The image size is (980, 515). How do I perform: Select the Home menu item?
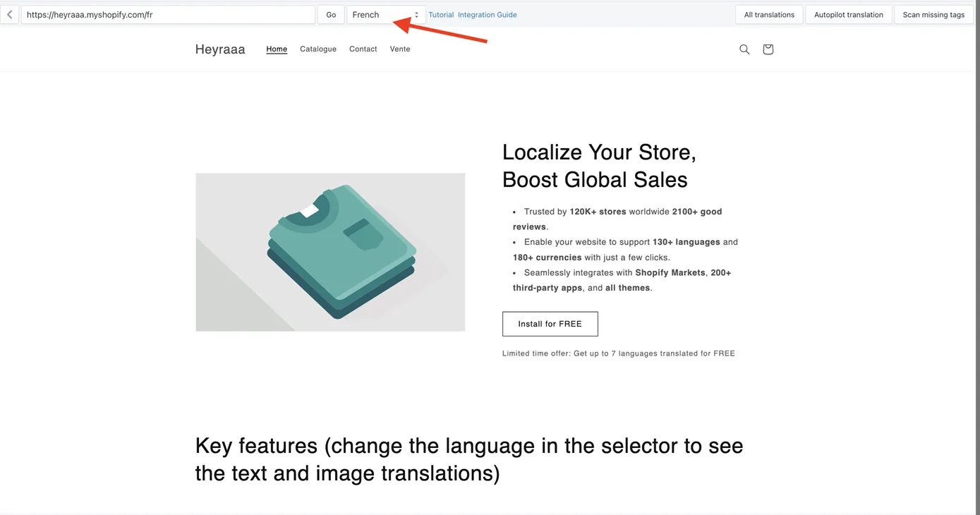277,49
